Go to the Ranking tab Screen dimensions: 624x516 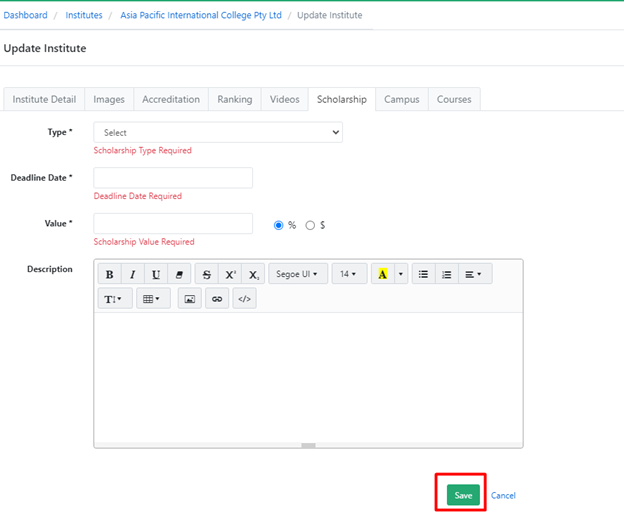point(235,99)
